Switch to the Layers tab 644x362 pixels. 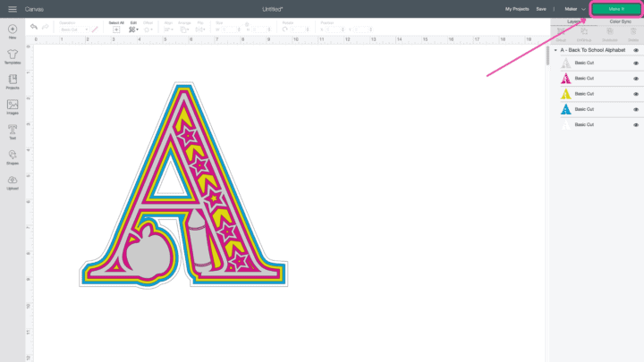pos(573,21)
